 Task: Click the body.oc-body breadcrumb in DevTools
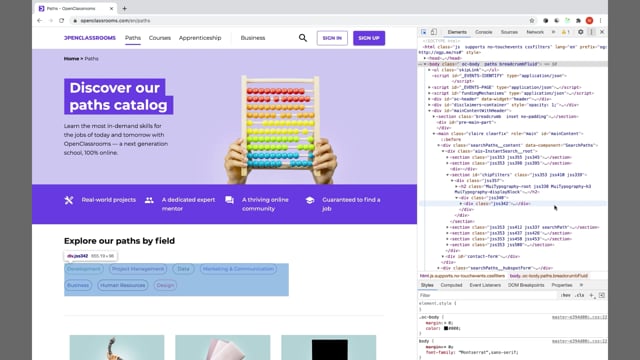pyautogui.click(x=549, y=276)
